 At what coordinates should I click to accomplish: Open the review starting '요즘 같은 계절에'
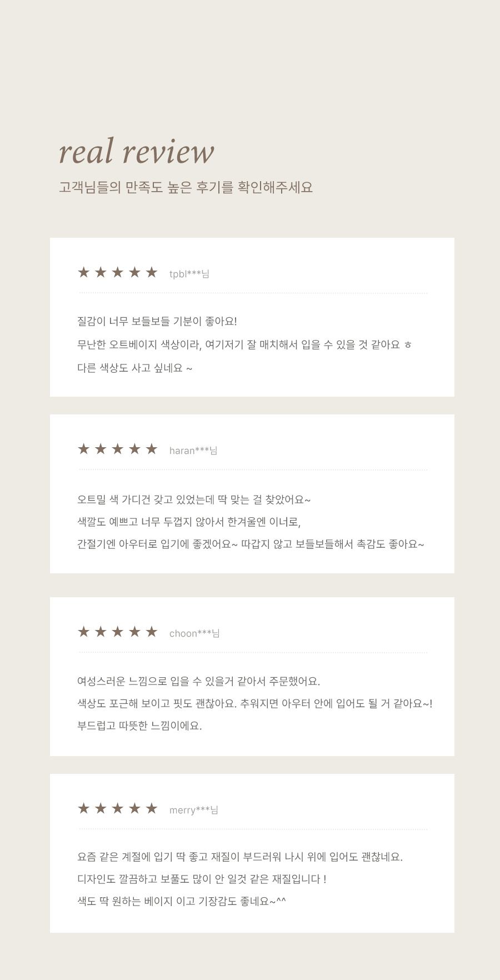pyautogui.click(x=252, y=853)
